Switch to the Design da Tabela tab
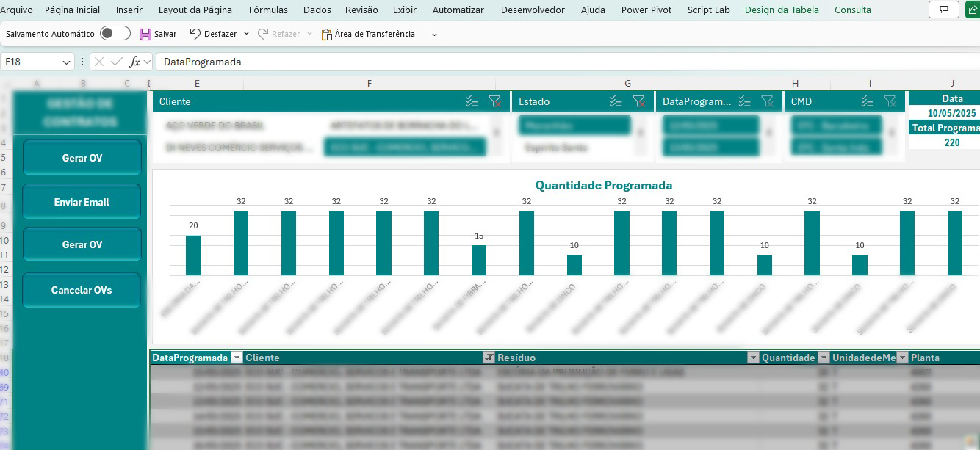Image resolution: width=980 pixels, height=450 pixels. click(782, 10)
